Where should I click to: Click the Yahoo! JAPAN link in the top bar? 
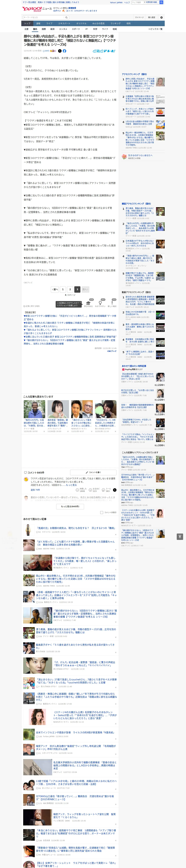[116, 2]
